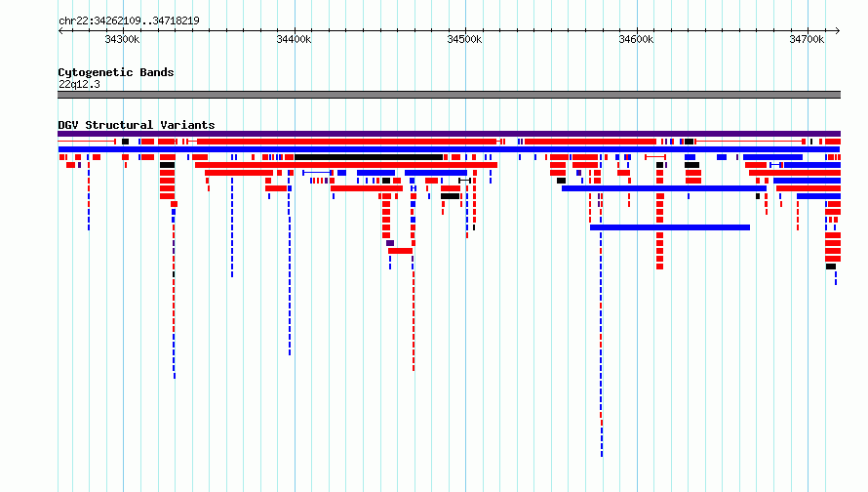Click the bottom-most blue variant mark near 34580k
The height and width of the screenshot is (492, 868).
click(x=602, y=454)
